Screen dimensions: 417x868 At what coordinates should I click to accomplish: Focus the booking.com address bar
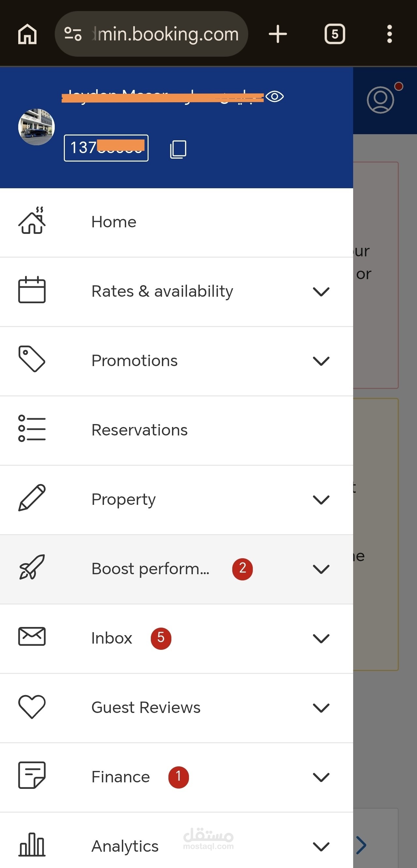[x=165, y=34]
